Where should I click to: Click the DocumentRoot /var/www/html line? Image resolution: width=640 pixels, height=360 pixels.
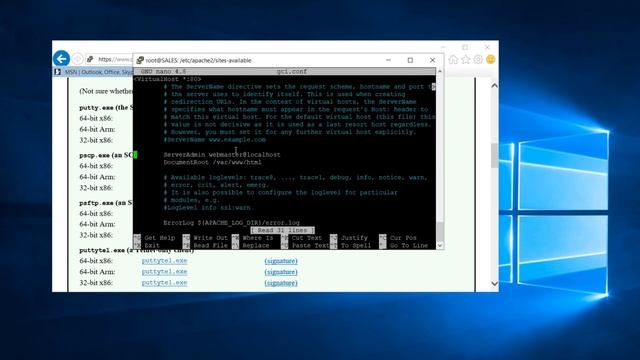[212, 162]
